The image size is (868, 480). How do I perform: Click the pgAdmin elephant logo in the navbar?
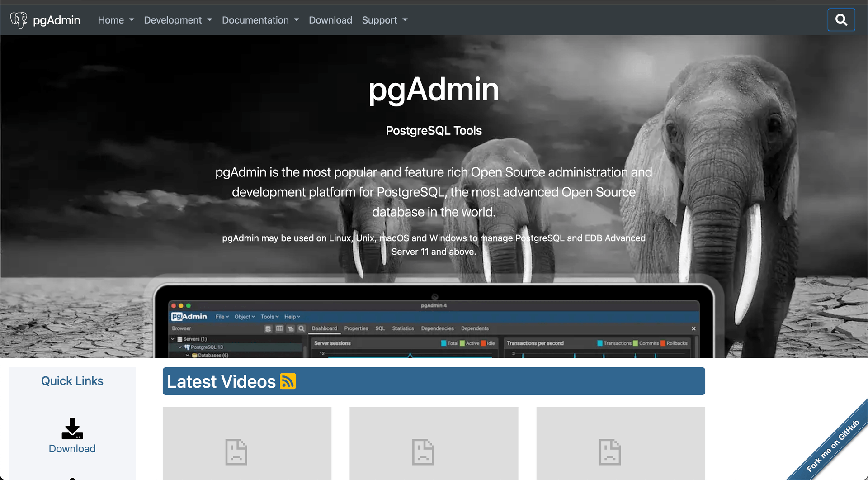[x=19, y=19]
